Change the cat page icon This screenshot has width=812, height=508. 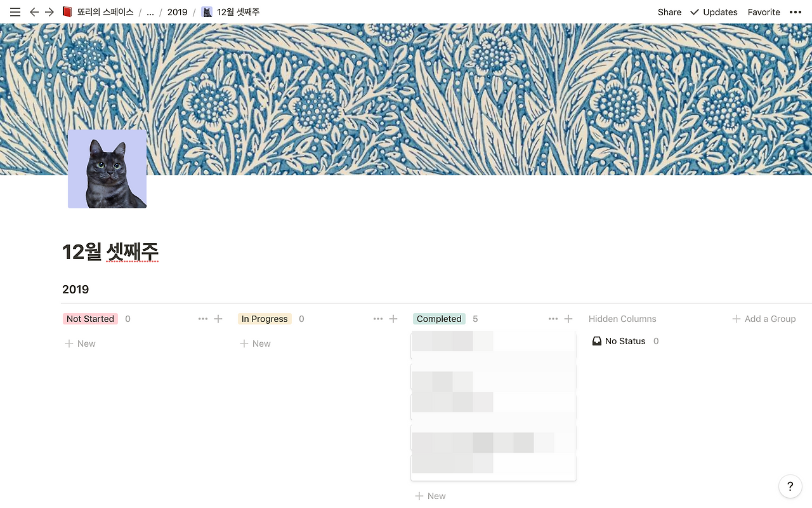click(107, 169)
